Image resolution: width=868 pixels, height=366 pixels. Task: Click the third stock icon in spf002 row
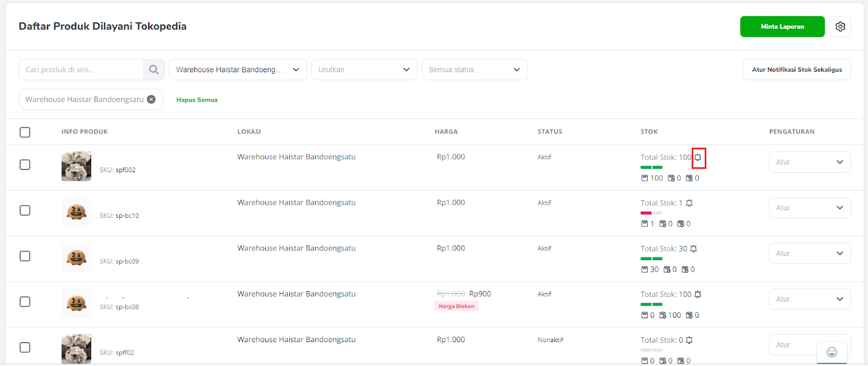tap(689, 178)
